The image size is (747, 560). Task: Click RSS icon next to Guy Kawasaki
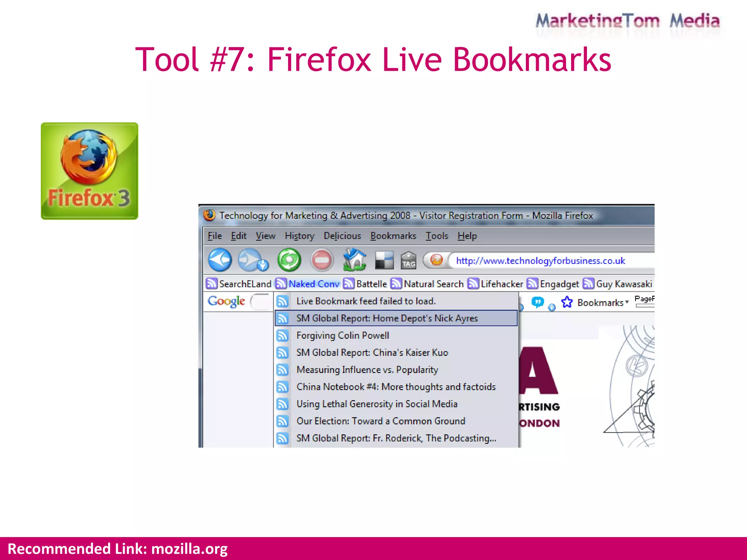589,283
